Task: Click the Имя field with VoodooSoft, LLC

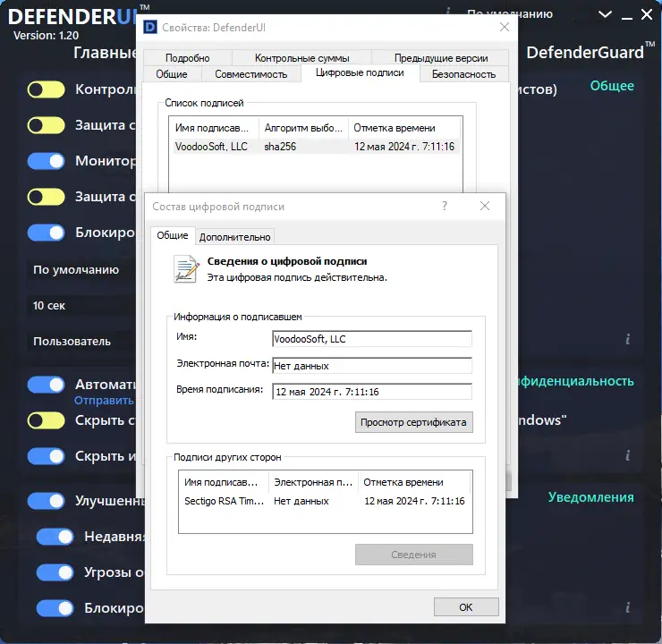Action: pyautogui.click(x=372, y=339)
